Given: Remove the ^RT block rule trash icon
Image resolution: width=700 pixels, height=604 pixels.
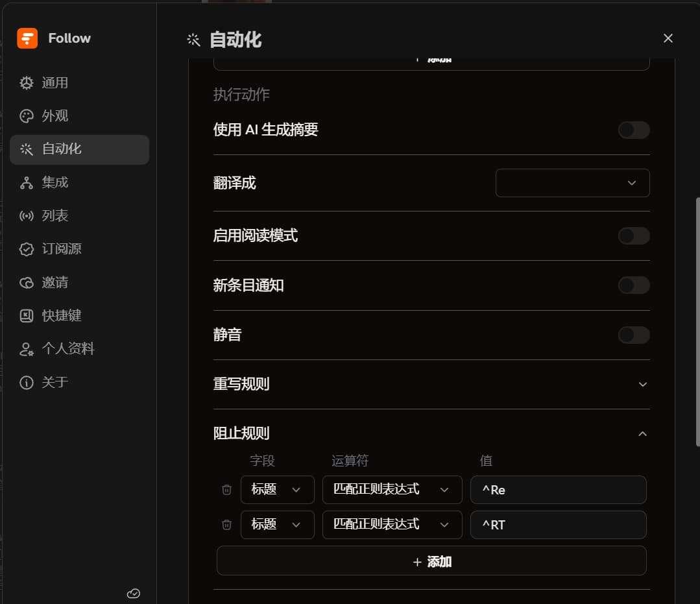Looking at the screenshot, I should 226,525.
